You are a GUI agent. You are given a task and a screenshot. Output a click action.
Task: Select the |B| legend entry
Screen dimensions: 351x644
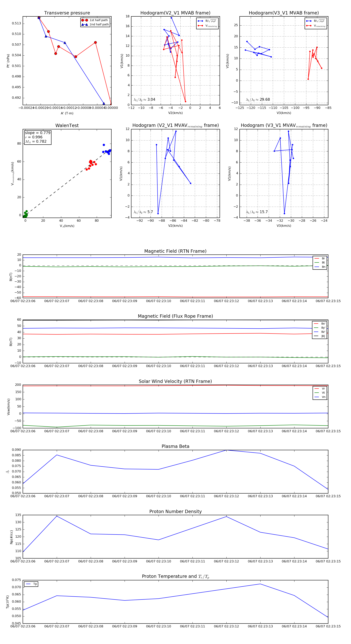[x=320, y=336]
